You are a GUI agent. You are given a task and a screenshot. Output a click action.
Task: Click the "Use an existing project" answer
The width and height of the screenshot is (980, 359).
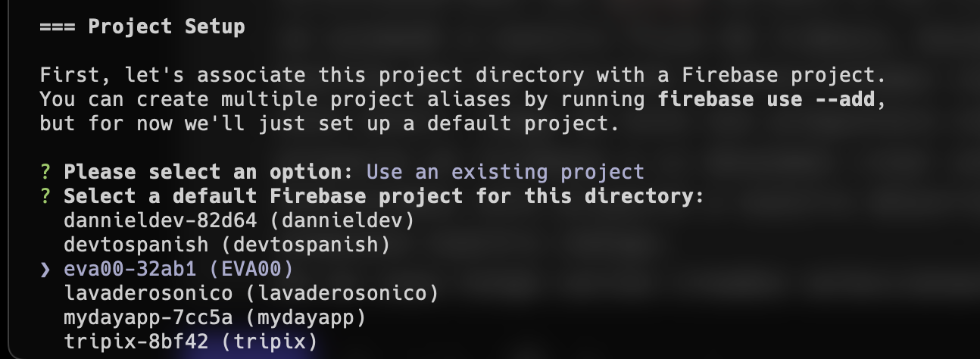click(505, 172)
